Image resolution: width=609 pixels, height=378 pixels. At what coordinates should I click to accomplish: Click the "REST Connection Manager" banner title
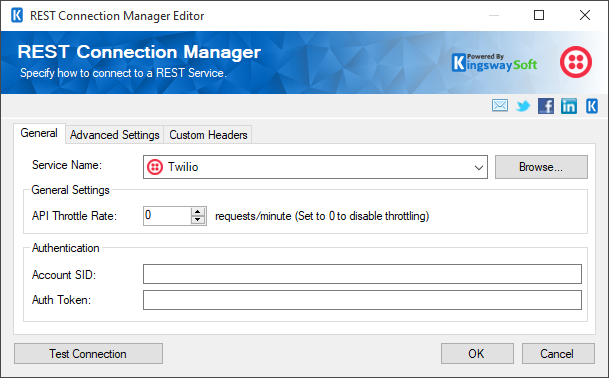click(x=139, y=52)
